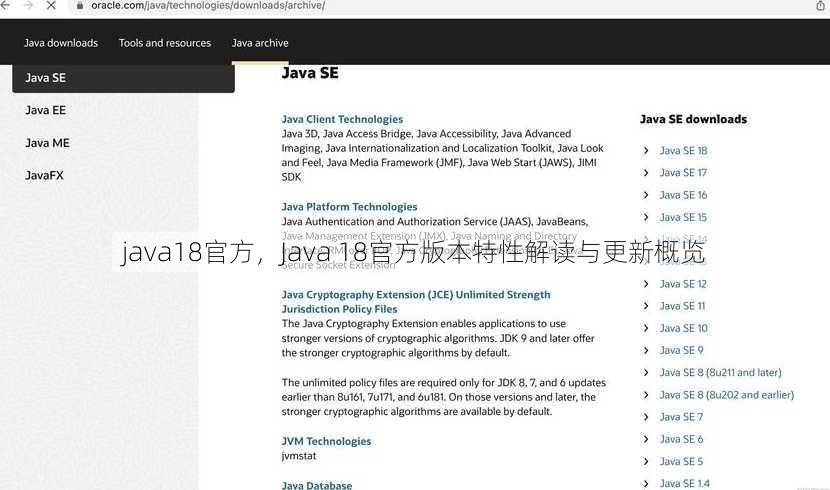Image resolution: width=830 pixels, height=490 pixels.
Task: Open the Tools and resources tab
Action: 165,43
